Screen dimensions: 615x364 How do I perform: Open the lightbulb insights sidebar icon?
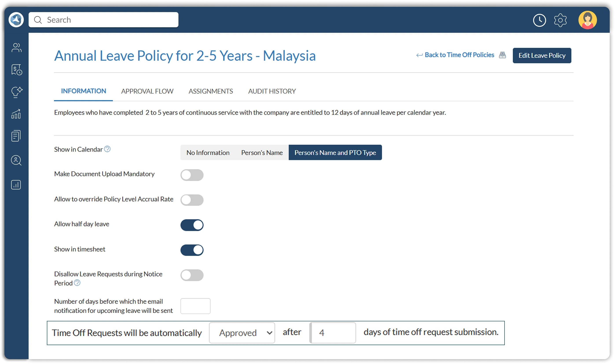17,92
